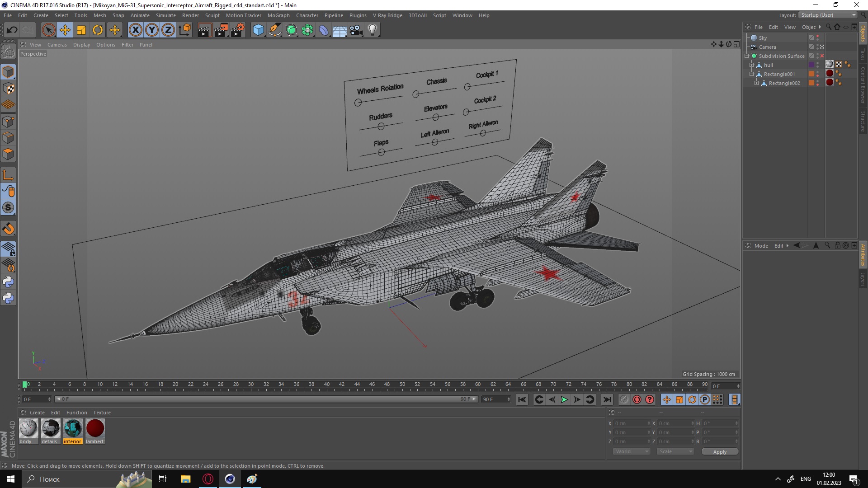Open the Character menu

(307, 15)
